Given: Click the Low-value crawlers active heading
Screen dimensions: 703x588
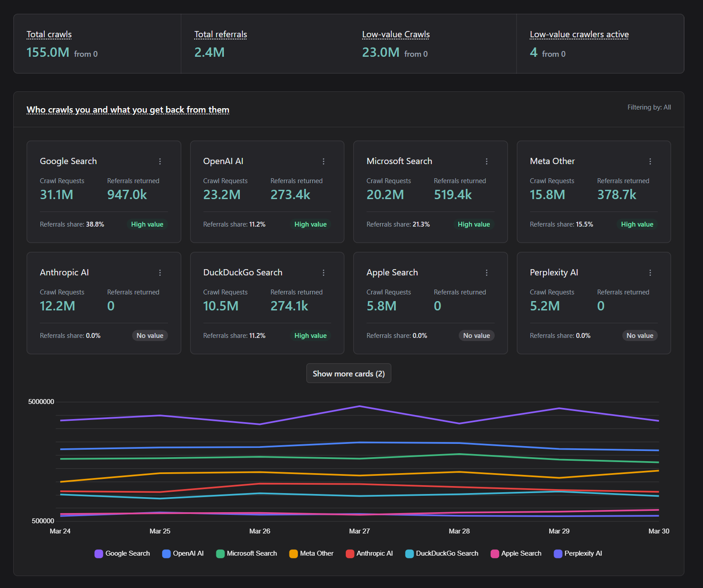Looking at the screenshot, I should (x=579, y=35).
